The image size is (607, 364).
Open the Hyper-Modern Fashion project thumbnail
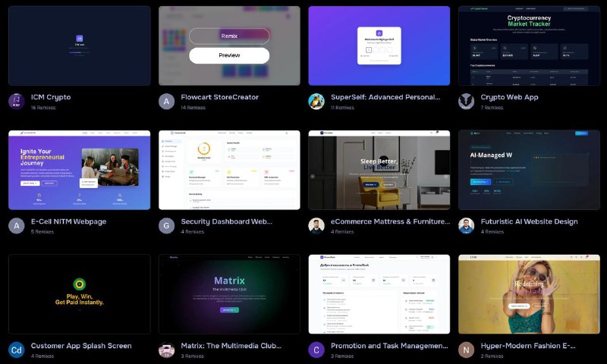529,294
